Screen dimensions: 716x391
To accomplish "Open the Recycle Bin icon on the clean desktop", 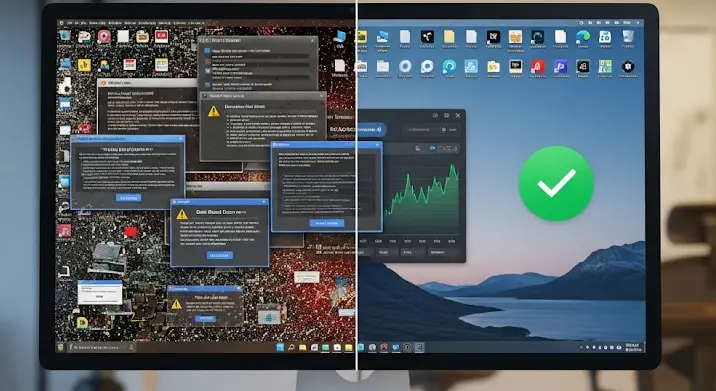I will click(628, 36).
